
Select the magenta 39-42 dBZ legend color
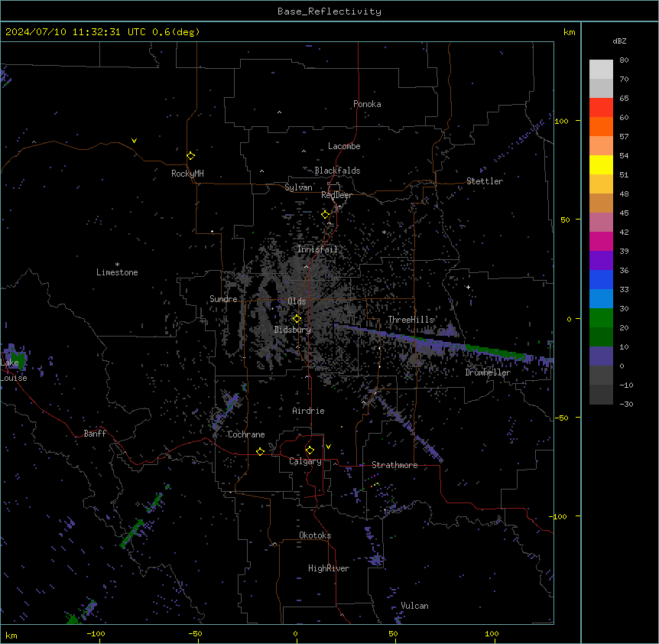tap(601, 241)
